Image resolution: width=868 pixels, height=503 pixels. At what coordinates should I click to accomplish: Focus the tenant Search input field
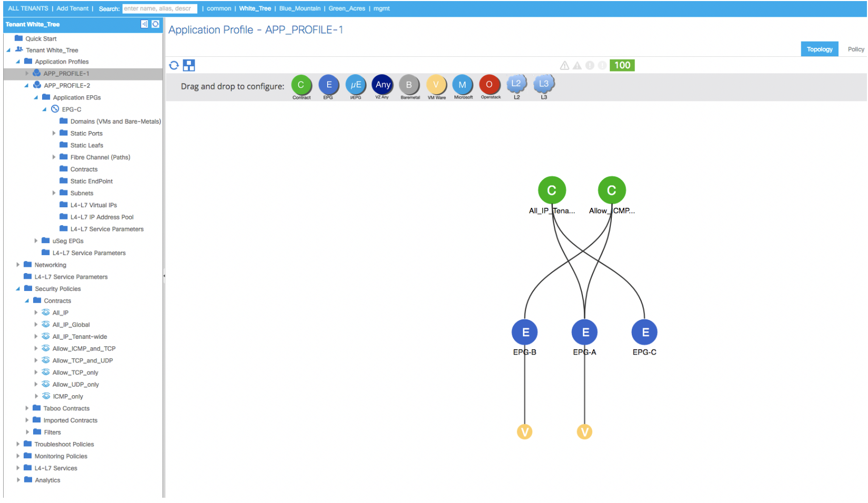click(x=160, y=8)
